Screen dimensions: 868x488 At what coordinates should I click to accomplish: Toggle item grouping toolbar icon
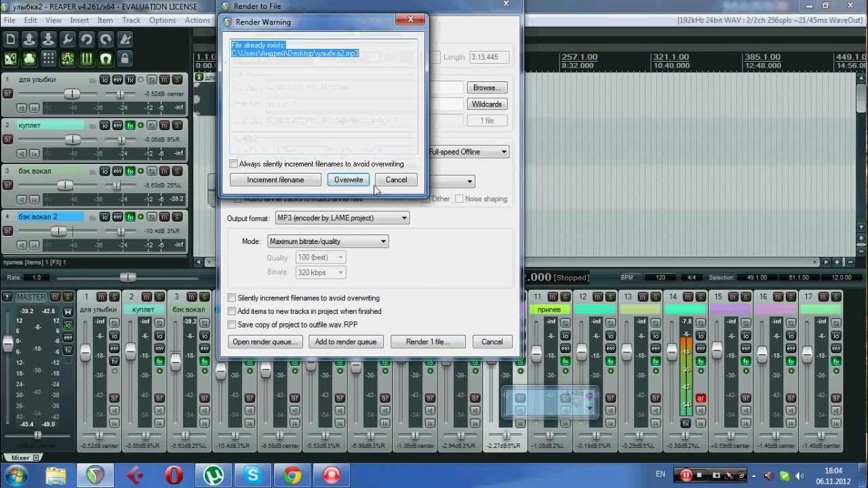[30, 59]
